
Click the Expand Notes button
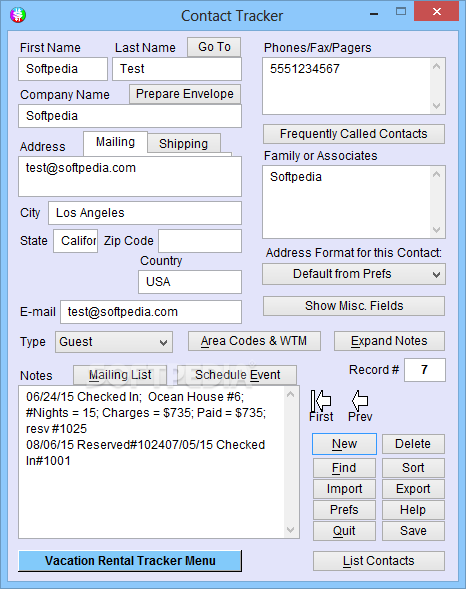[x=389, y=341]
